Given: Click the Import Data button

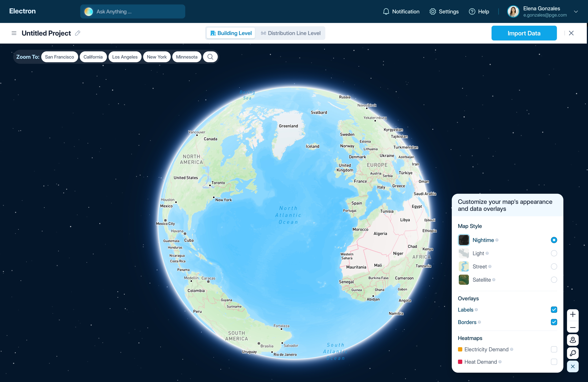Looking at the screenshot, I should coord(524,33).
